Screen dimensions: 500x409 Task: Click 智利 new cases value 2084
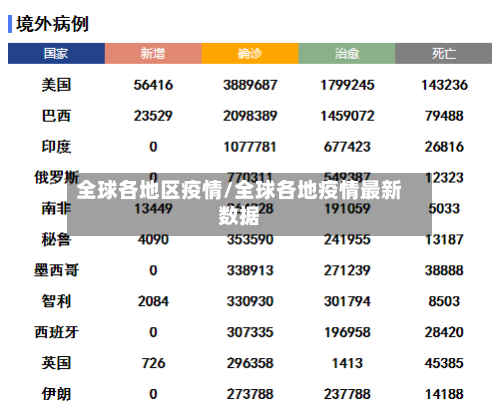pos(153,301)
